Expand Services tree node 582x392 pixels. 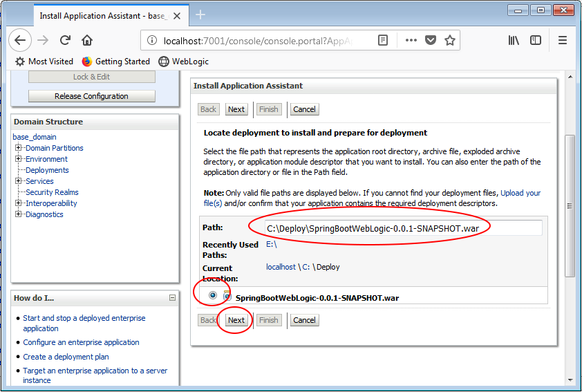pyautogui.click(x=18, y=180)
